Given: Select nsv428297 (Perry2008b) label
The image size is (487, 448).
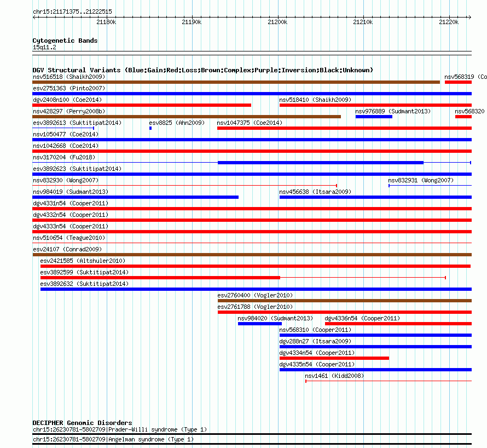Looking at the screenshot, I should 69,111.
